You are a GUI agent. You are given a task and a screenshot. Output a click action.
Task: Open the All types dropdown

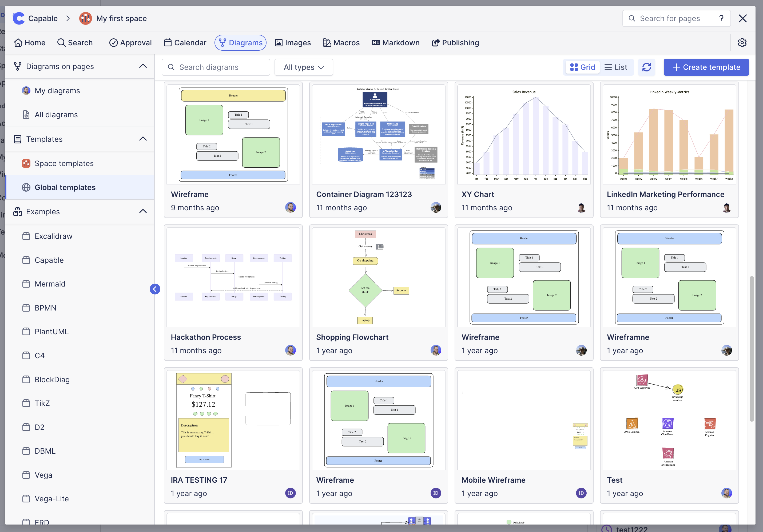(x=303, y=67)
